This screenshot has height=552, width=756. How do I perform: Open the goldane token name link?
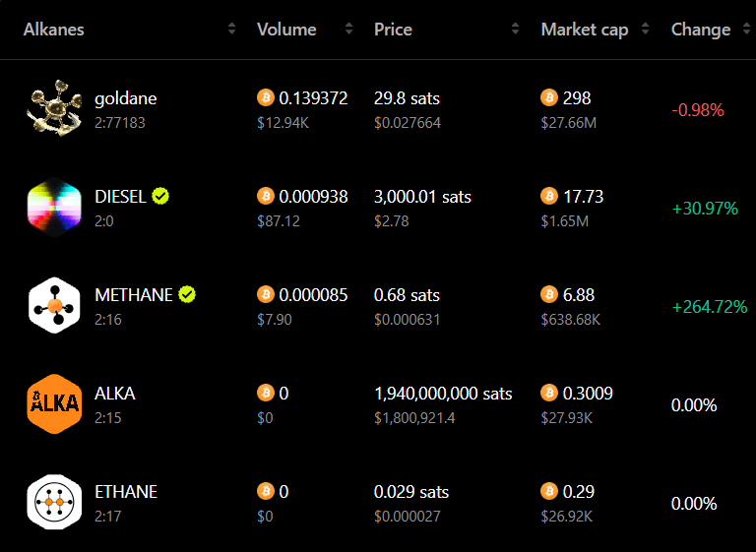[x=125, y=98]
